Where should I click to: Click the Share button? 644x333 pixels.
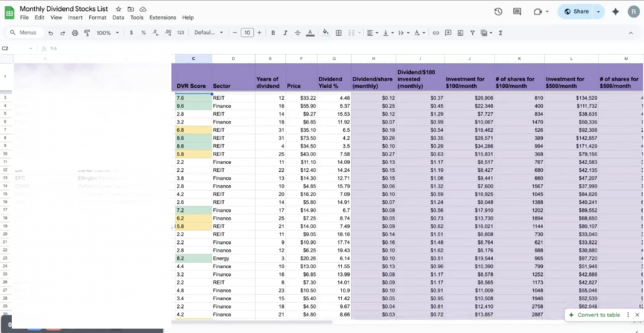576,12
